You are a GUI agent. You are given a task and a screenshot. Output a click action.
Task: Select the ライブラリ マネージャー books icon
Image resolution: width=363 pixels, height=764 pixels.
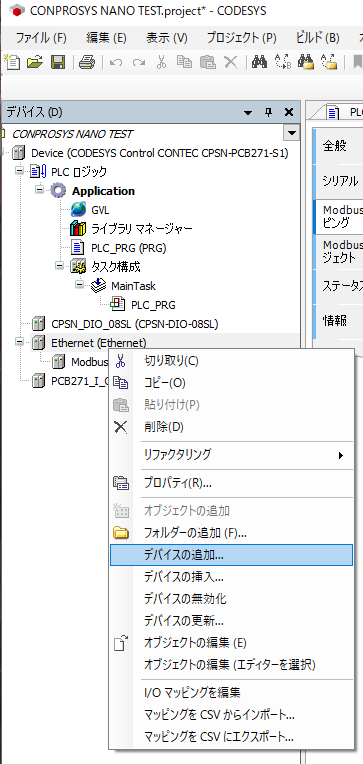click(x=78, y=229)
